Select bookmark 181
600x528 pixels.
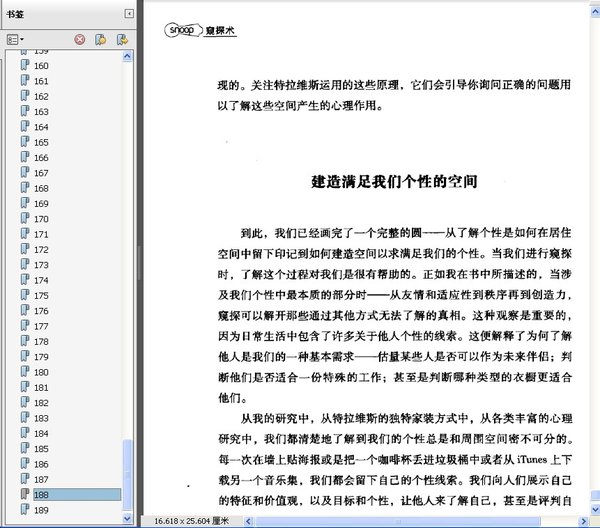click(x=41, y=388)
